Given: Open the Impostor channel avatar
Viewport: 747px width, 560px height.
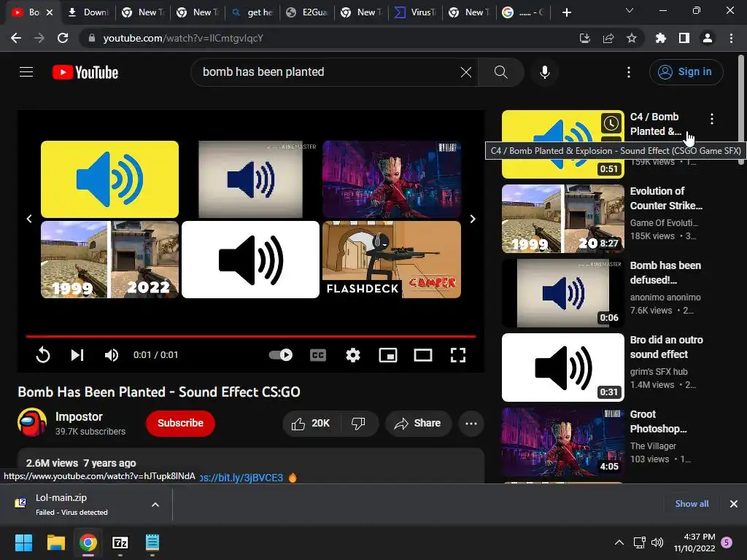Looking at the screenshot, I should coord(32,423).
